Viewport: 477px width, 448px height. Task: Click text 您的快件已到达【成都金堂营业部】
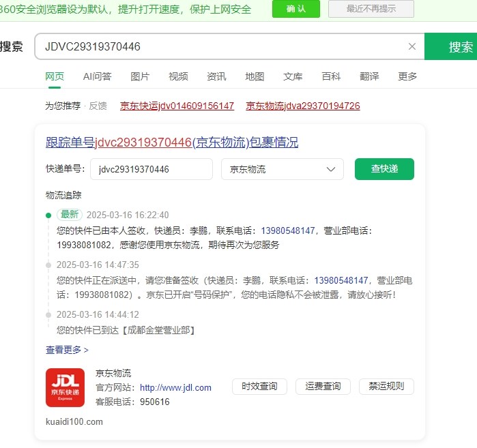(x=126, y=330)
